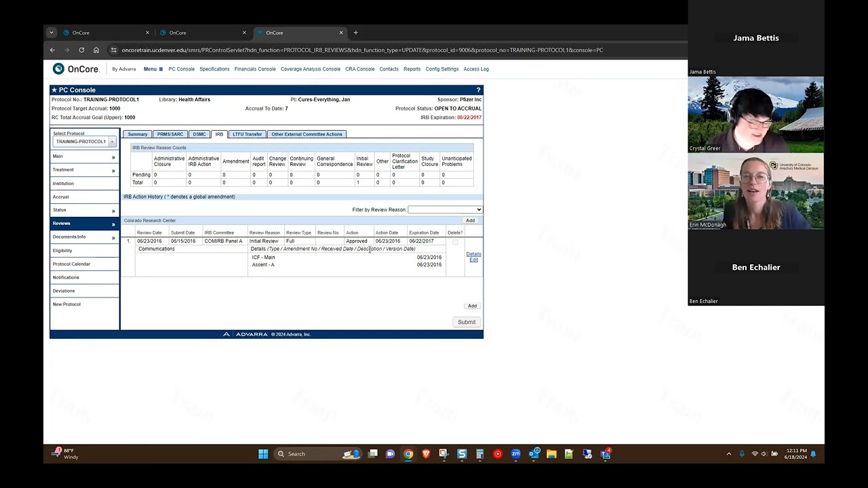This screenshot has width=868, height=488.
Task: Click the microphone tray icon
Action: click(742, 454)
